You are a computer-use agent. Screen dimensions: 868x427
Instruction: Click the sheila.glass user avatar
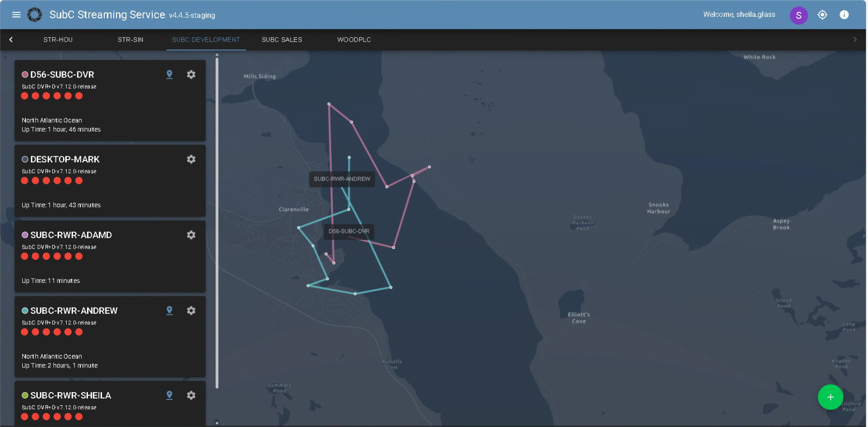(x=798, y=15)
